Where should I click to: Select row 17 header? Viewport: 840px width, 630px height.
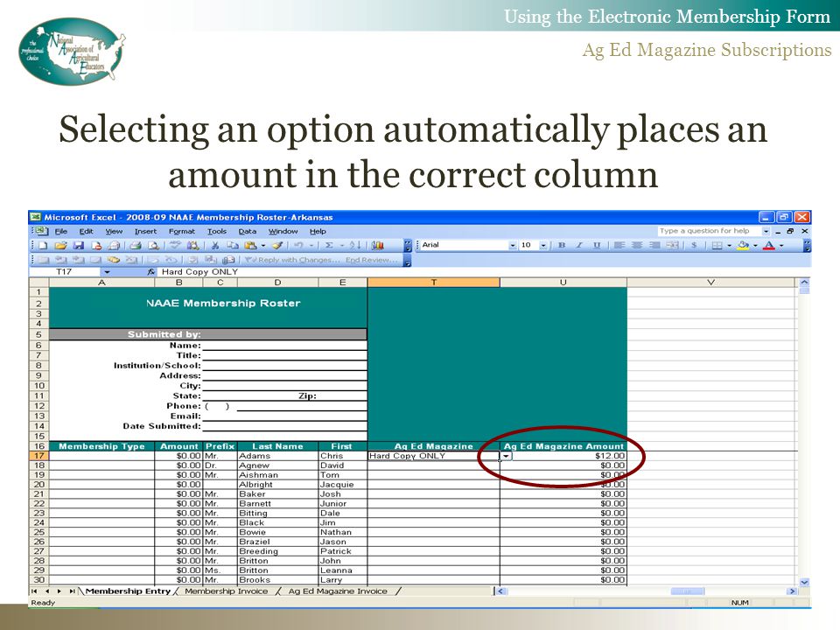coord(39,456)
